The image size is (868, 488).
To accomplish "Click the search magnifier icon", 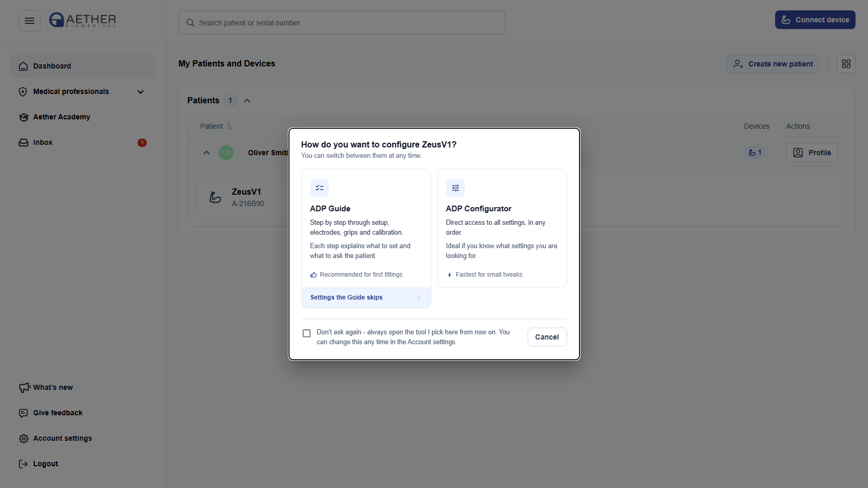I will pos(190,23).
